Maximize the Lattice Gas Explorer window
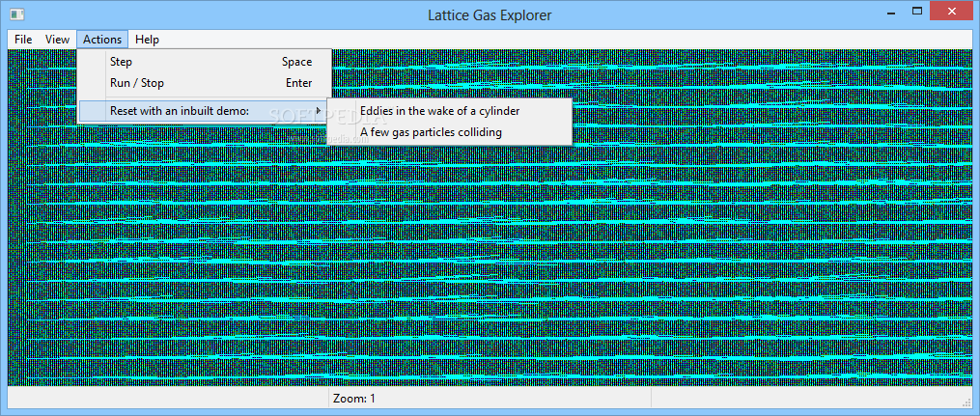This screenshot has height=416, width=980. coord(917,11)
